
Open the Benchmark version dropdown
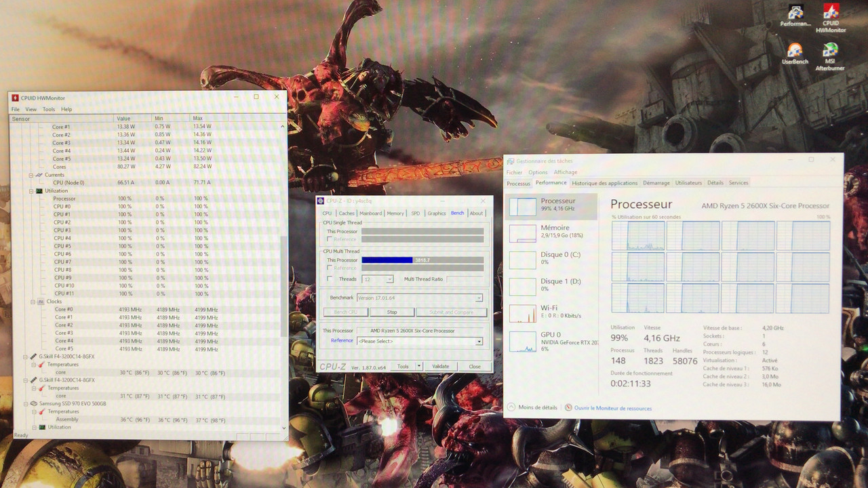478,298
